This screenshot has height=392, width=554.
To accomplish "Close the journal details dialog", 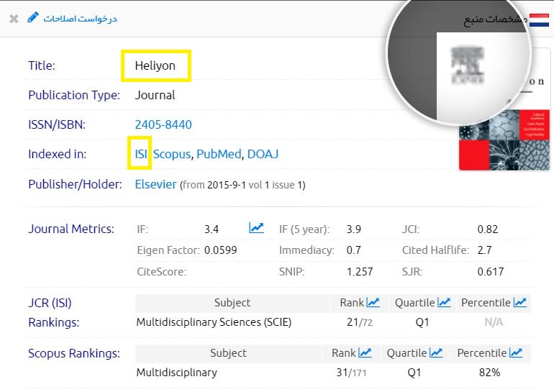I will 14,19.
